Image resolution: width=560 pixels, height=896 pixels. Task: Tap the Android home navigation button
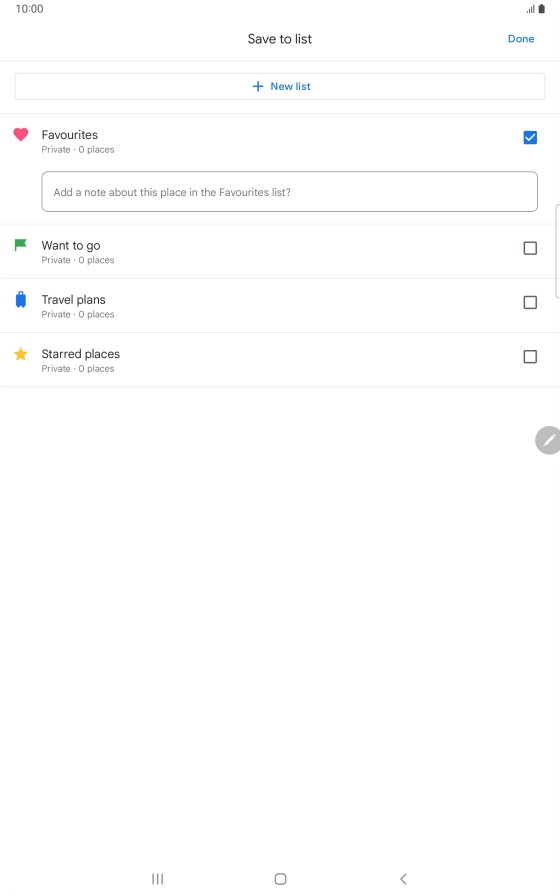[x=280, y=879]
